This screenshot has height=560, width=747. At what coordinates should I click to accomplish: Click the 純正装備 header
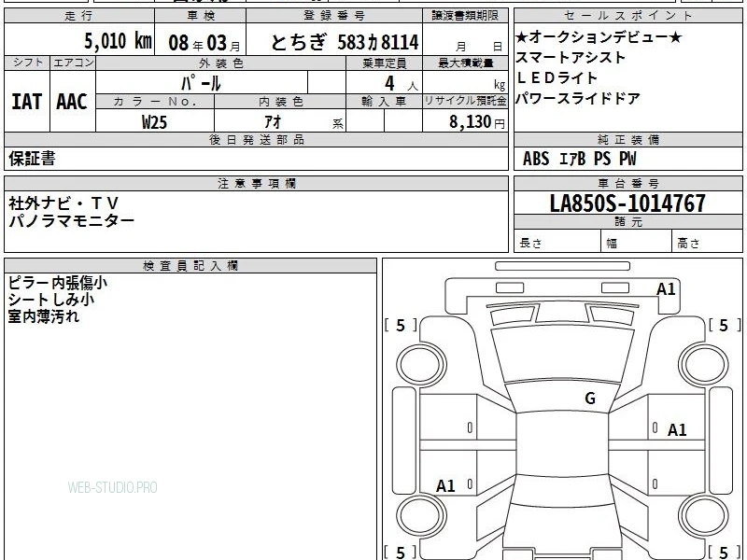(627, 140)
